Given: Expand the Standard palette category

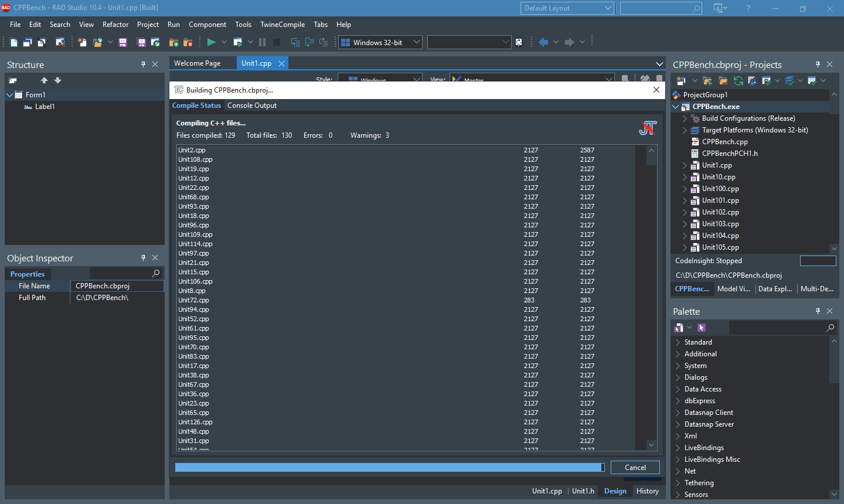Looking at the screenshot, I should tap(678, 342).
